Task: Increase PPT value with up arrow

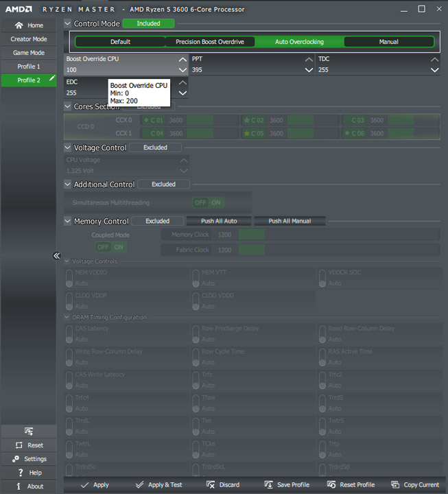Action: tap(309, 59)
